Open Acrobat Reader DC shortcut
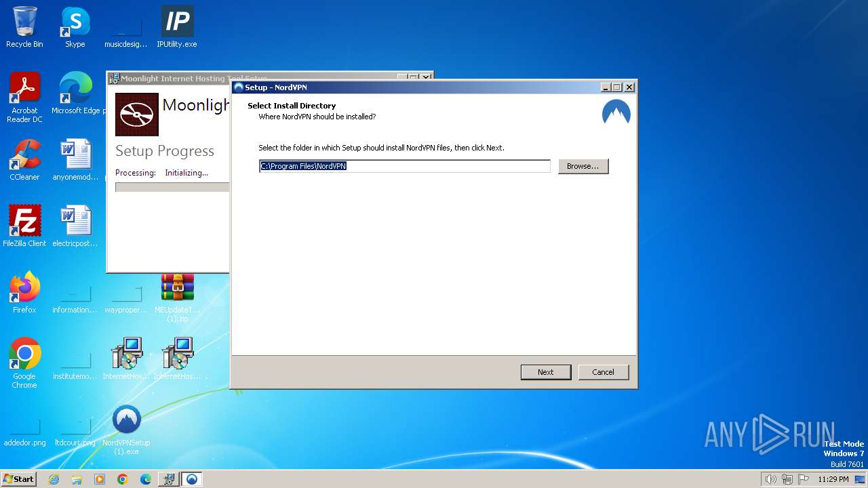This screenshot has width=868, height=488. click(x=24, y=98)
